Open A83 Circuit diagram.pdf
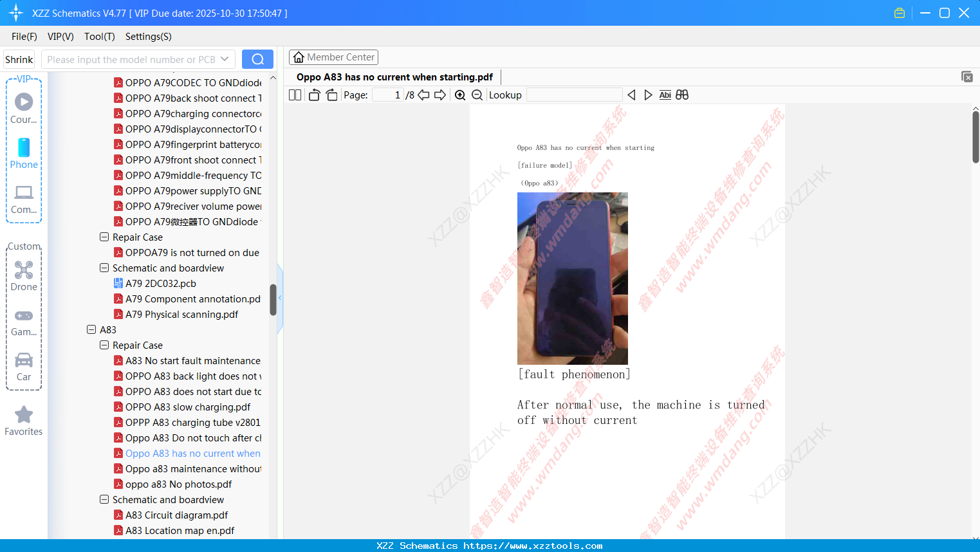This screenshot has height=552, width=980. coord(171,515)
